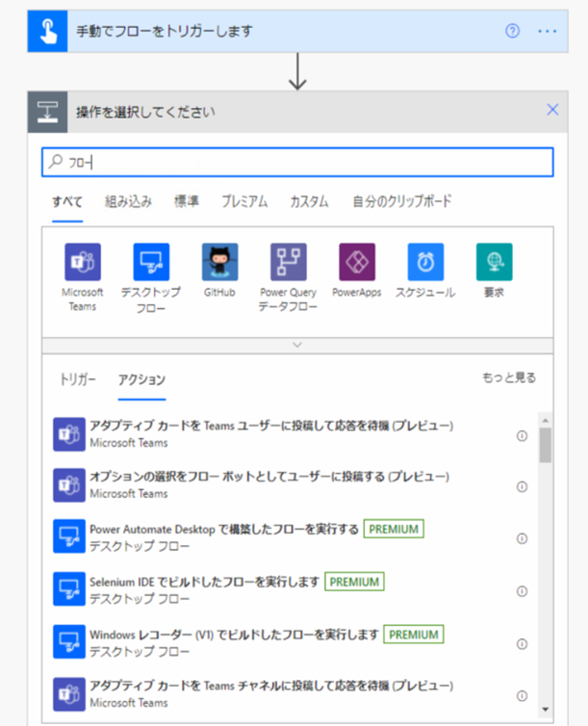Expand the connector list with chevron

tap(297, 345)
